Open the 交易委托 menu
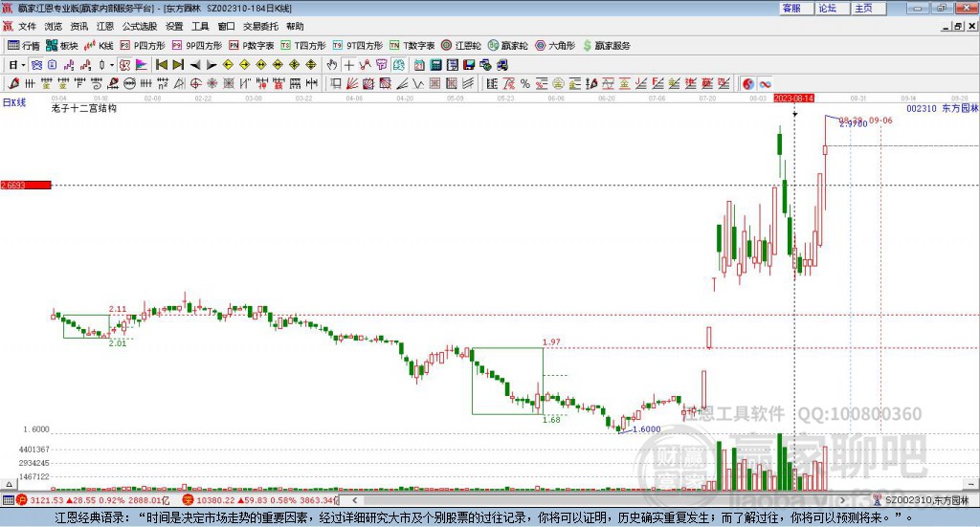The image size is (980, 527). coord(260,26)
